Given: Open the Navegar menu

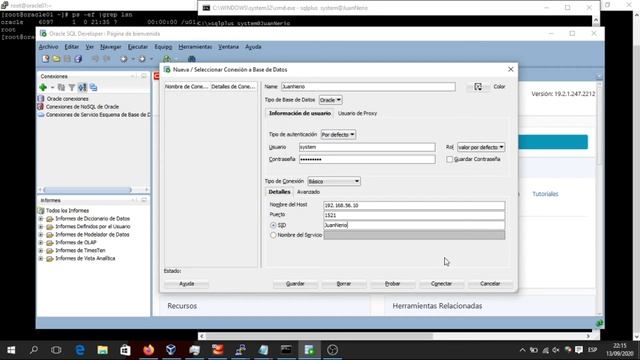Looking at the screenshot, I should coord(110,47).
